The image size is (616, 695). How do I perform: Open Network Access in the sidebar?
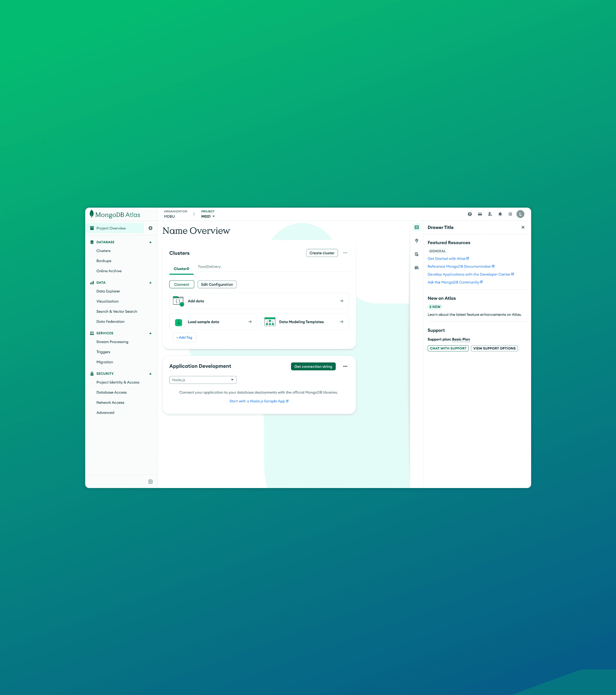[x=110, y=403]
